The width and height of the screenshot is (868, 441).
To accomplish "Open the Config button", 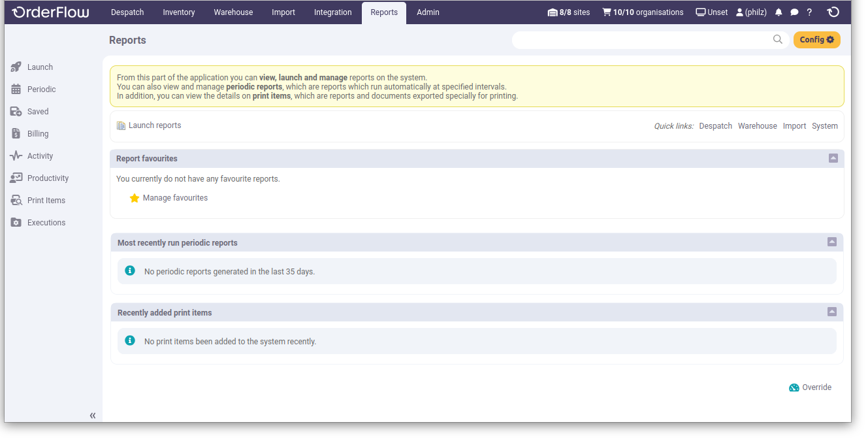I will coord(816,39).
